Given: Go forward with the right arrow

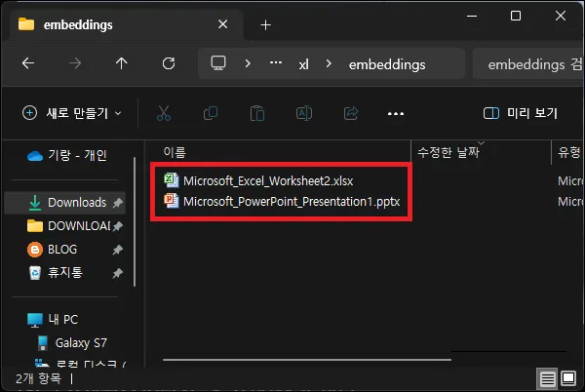Looking at the screenshot, I should click(75, 63).
